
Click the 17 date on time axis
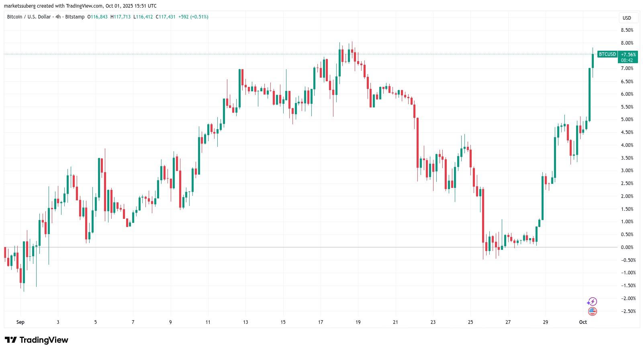tap(321, 322)
